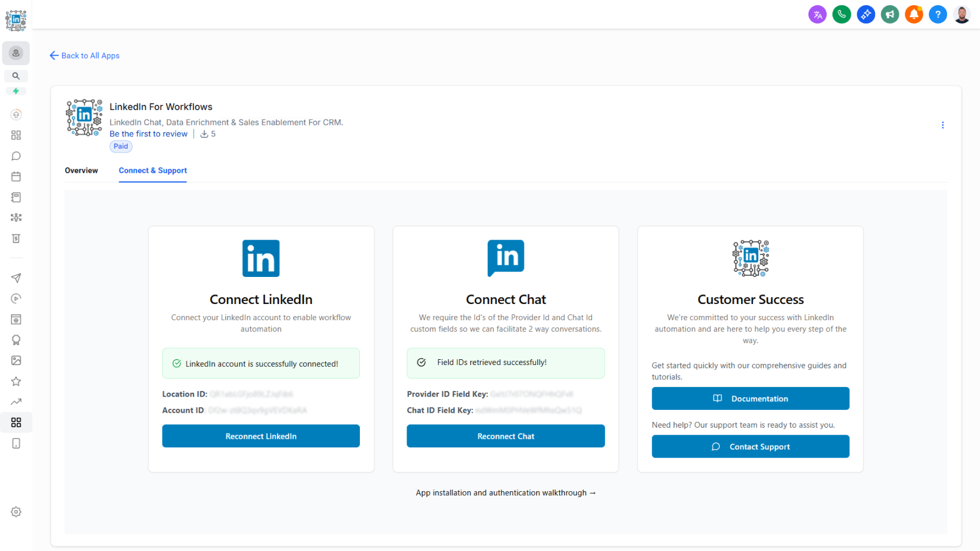980x551 pixels.
Task: Open the notifications bell in the top bar
Action: [x=914, y=14]
